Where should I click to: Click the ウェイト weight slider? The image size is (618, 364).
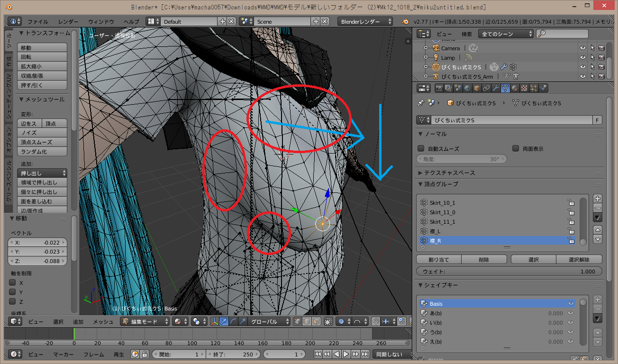coord(509,272)
